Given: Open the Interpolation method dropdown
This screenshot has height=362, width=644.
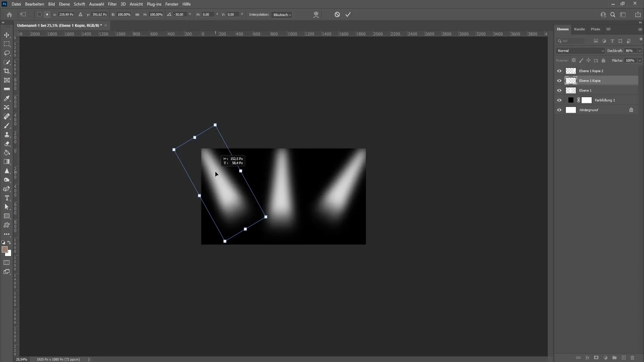Looking at the screenshot, I should click(x=282, y=15).
